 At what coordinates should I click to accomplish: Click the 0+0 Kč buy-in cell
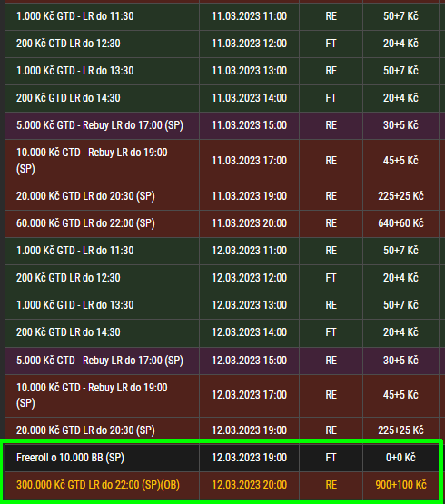tap(400, 458)
